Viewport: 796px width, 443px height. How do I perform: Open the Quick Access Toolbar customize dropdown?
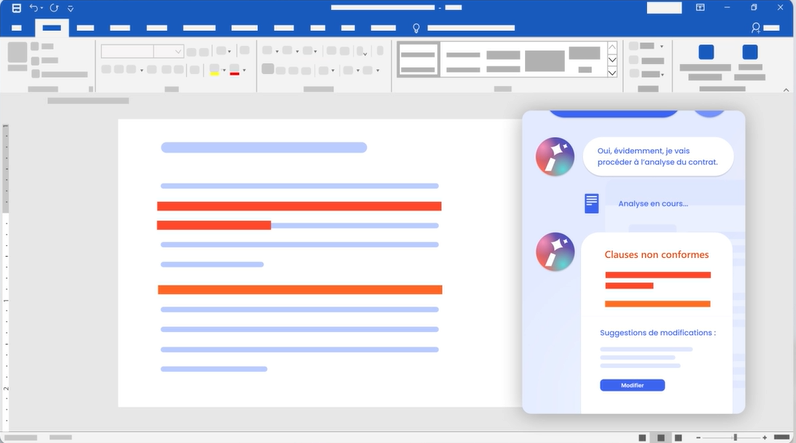(70, 8)
